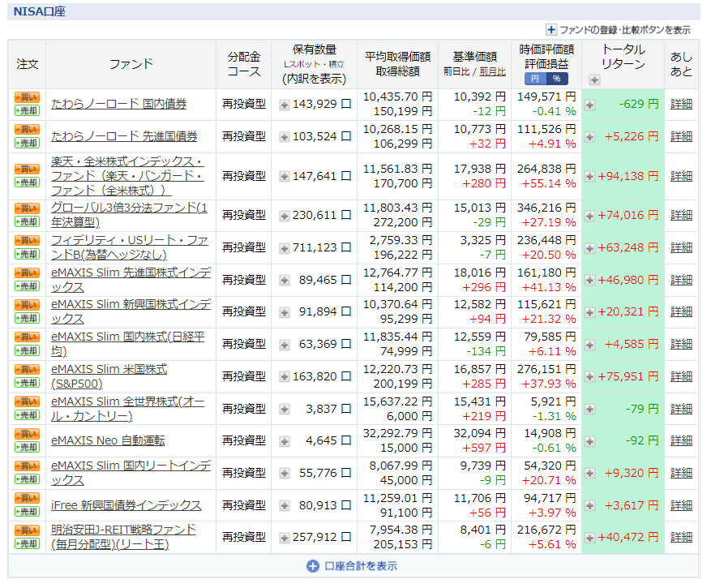Screen dimensions: 711x588
Task: Open 詳細 for eMAXIS Slim 新興国株式インデックス
Action: click(x=681, y=311)
